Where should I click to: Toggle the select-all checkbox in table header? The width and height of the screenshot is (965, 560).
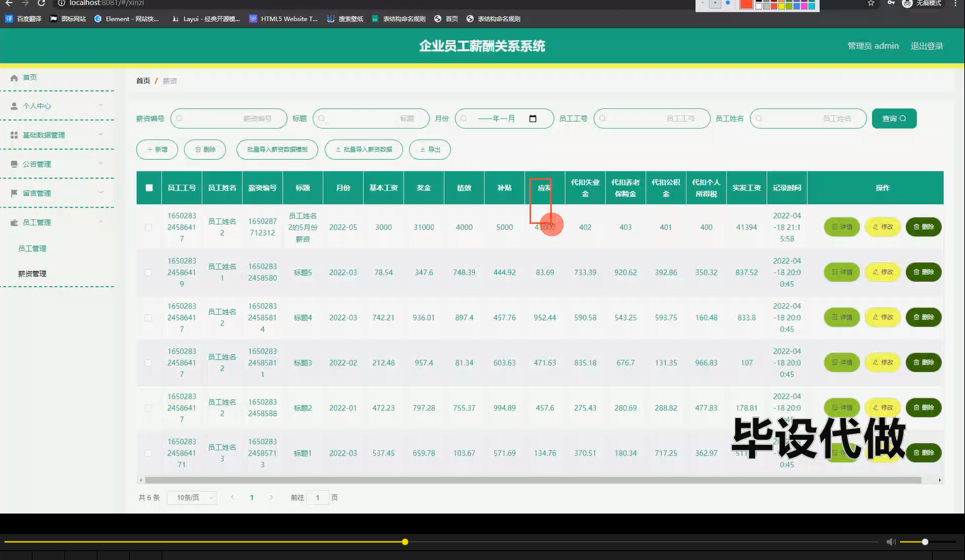(x=149, y=188)
